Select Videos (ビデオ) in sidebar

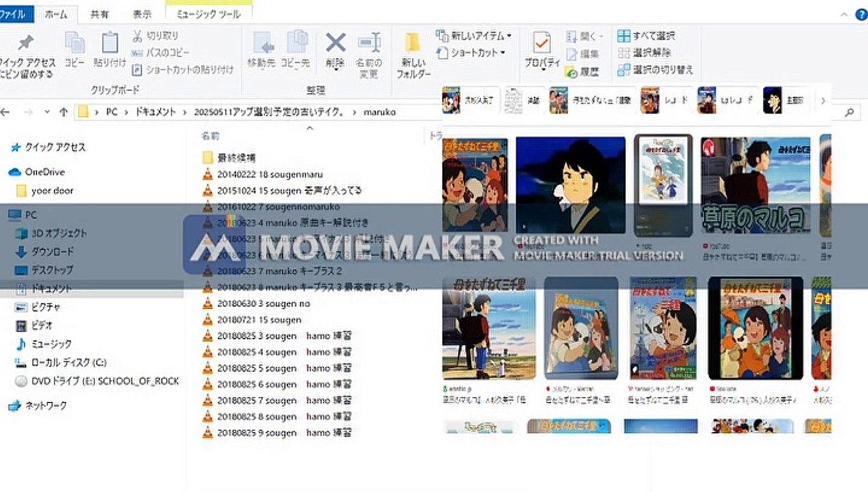33,325
